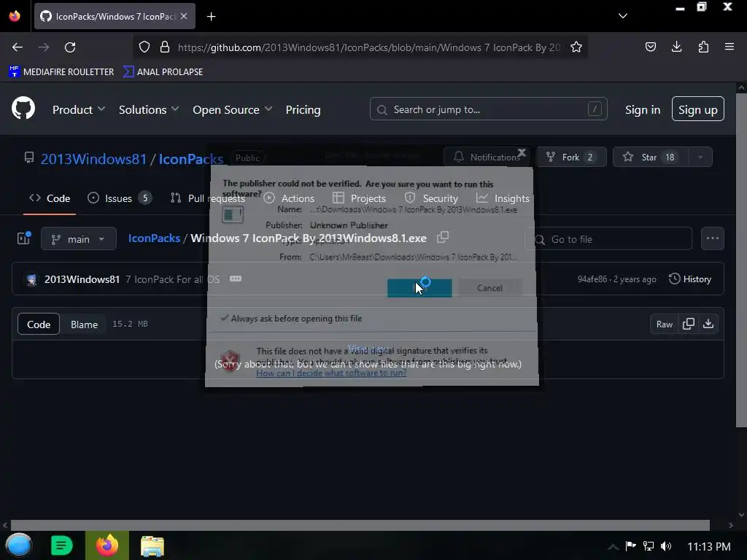Image resolution: width=747 pixels, height=560 pixels.
Task: Click the action center flag icon
Action: pos(630,546)
